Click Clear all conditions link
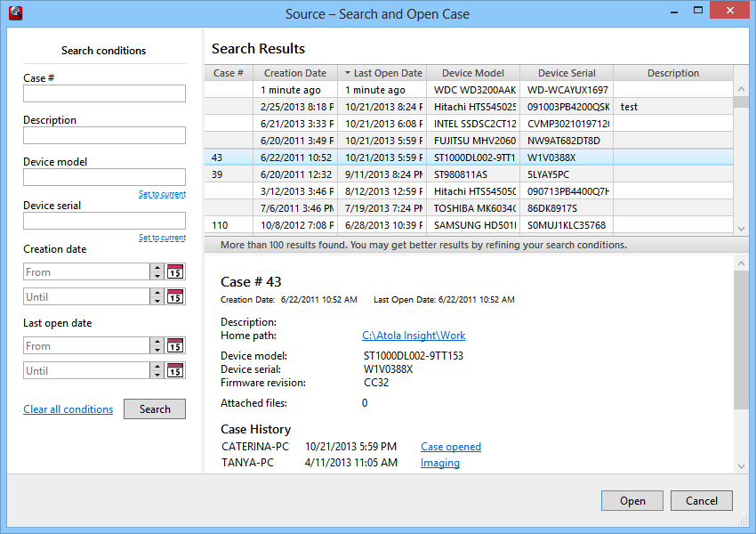This screenshot has height=534, width=756. coord(68,409)
